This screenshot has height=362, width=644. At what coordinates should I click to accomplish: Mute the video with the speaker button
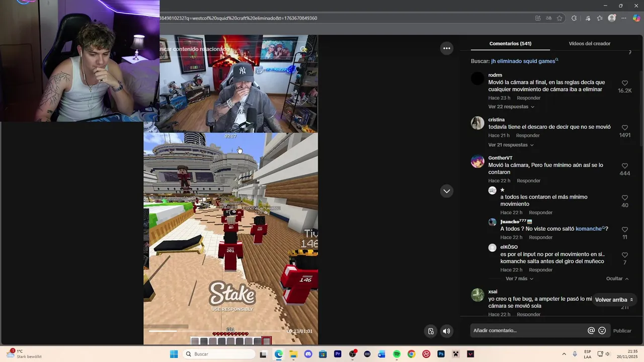click(446, 331)
